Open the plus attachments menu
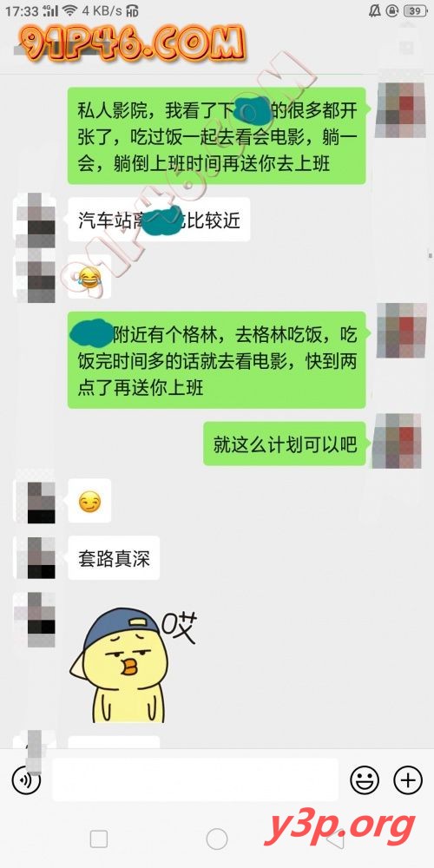 click(x=408, y=780)
